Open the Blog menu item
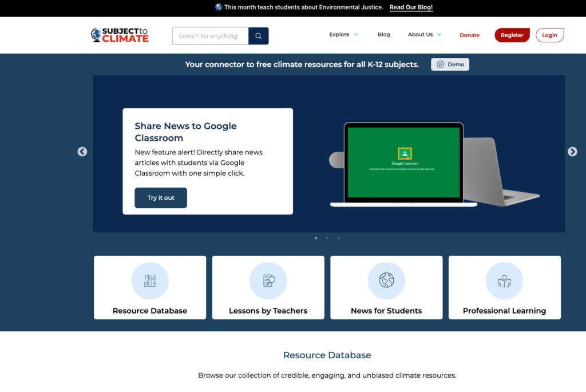This screenshot has width=586, height=392. click(x=384, y=35)
